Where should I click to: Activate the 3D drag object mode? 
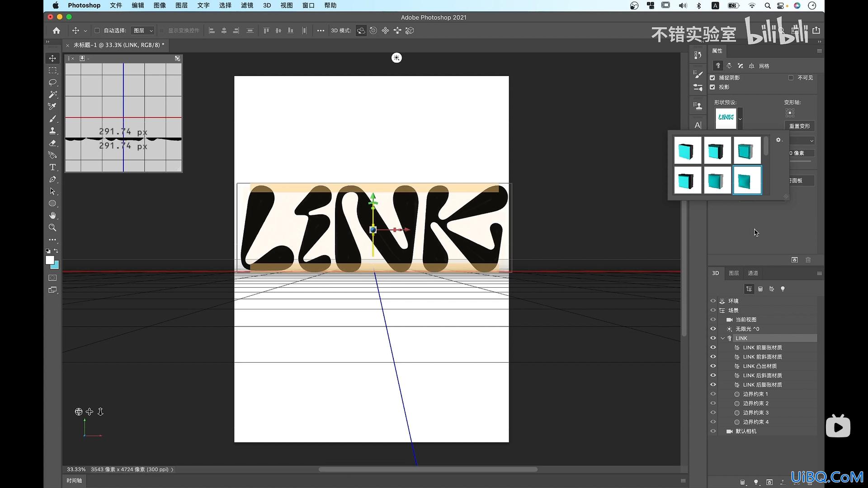[x=385, y=31]
